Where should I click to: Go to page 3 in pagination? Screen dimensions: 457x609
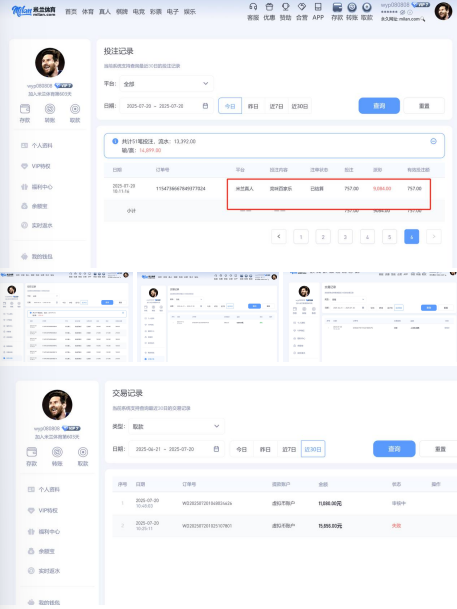(345, 236)
